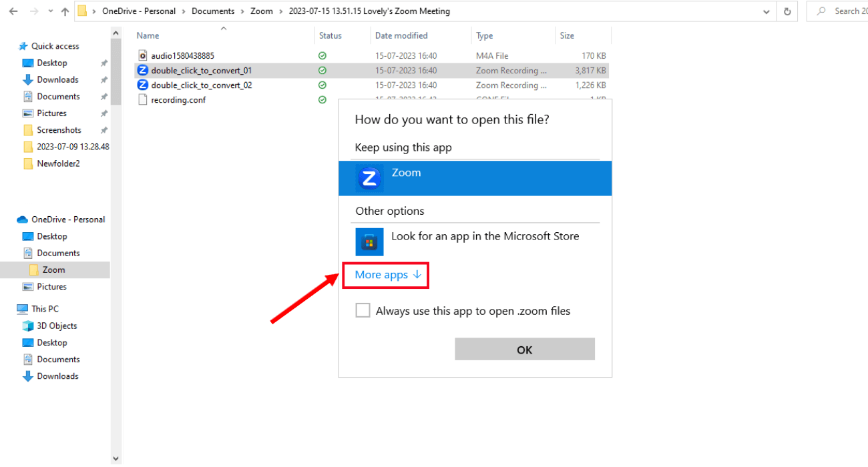
Task: Open 3D Objects under This PC
Action: [x=57, y=326]
